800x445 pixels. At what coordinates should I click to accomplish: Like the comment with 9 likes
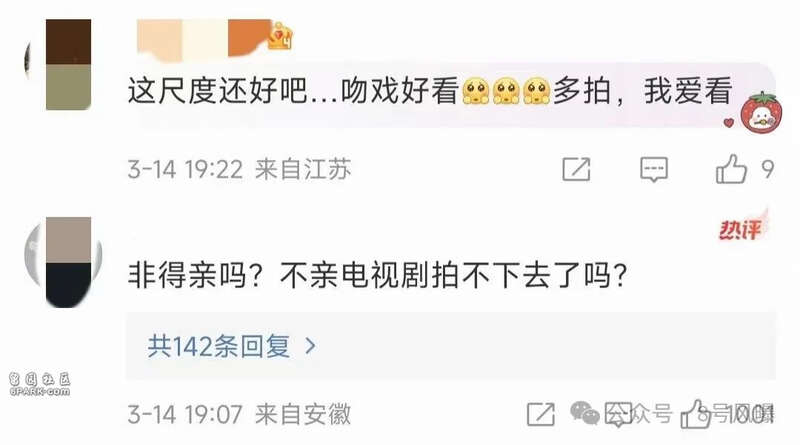pyautogui.click(x=731, y=169)
